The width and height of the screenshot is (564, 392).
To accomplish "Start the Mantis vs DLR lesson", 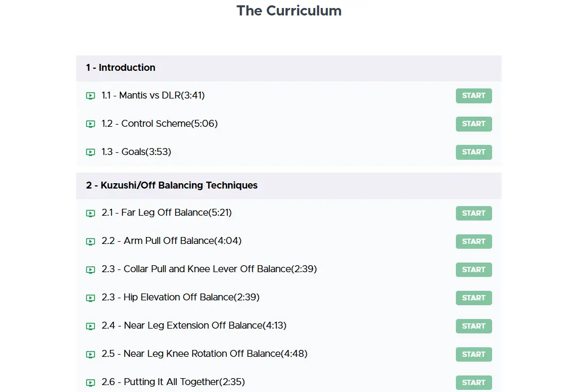I will click(473, 96).
